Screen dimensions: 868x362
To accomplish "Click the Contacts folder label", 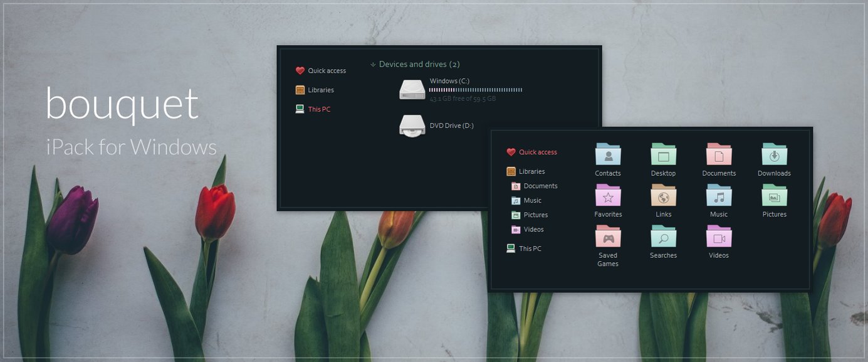I will (x=608, y=173).
